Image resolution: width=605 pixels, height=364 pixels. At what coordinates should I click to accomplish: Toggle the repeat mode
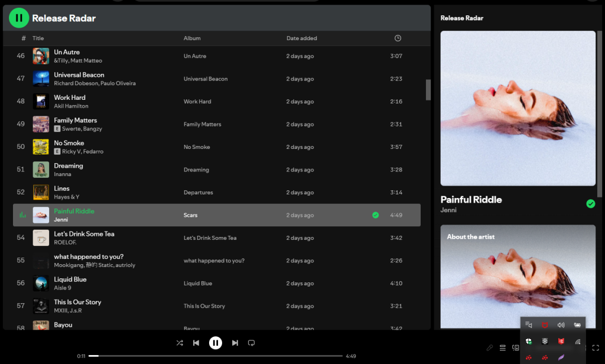click(251, 343)
